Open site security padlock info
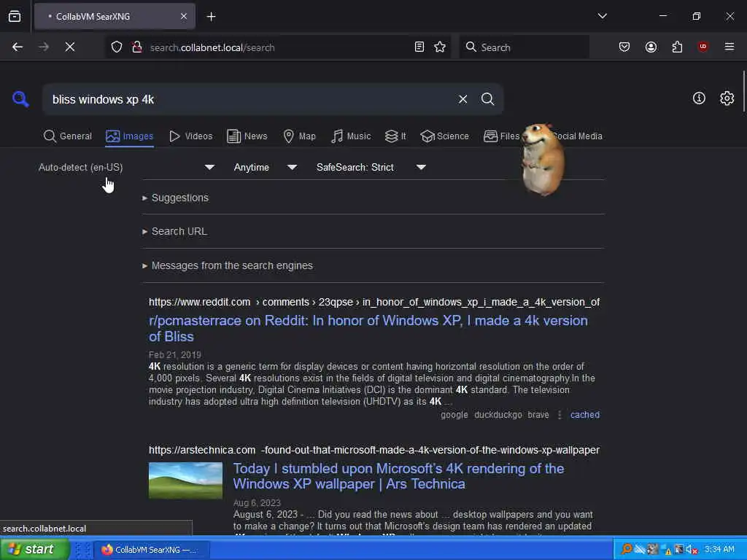 pyautogui.click(x=137, y=47)
